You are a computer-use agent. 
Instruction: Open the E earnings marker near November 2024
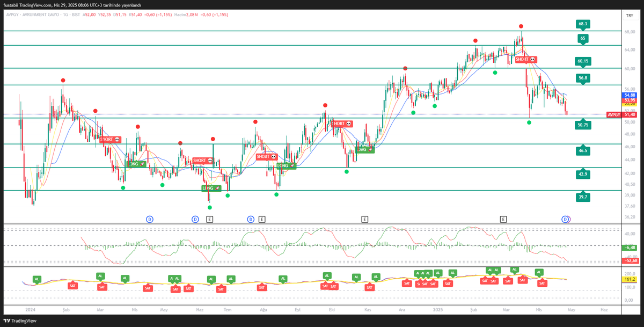pos(364,219)
